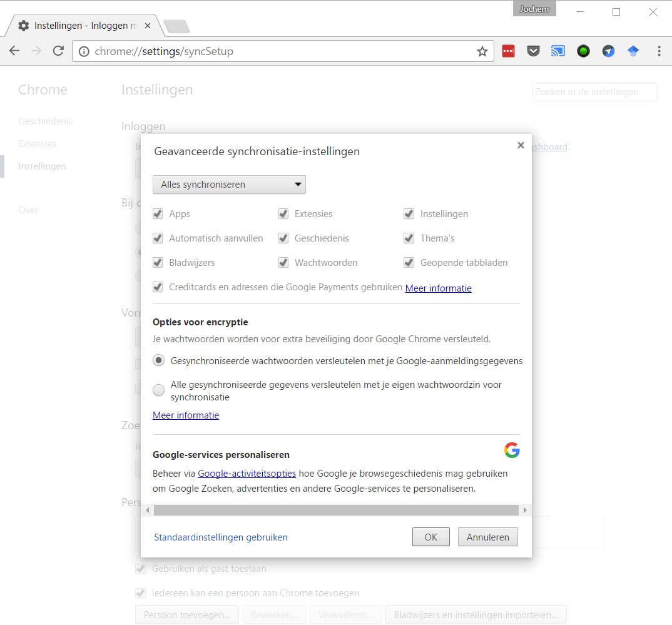Viewport: 672px width, 625px height.
Task: Open a new tab with the tab button
Action: click(x=176, y=26)
